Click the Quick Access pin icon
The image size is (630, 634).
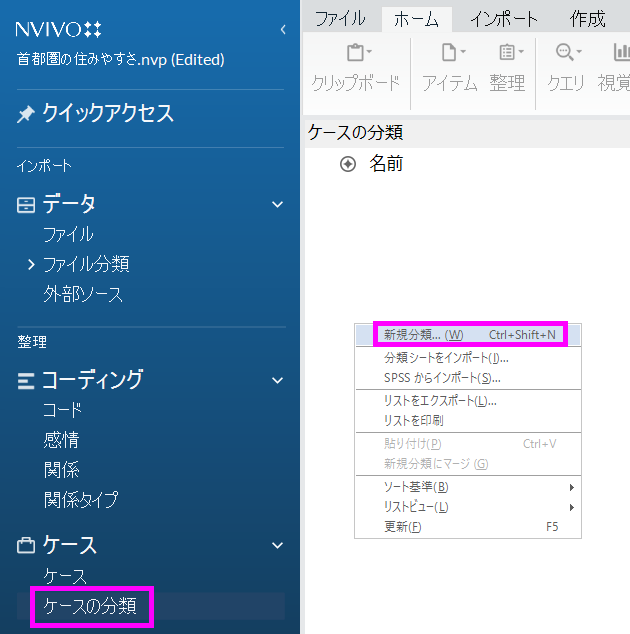(26, 115)
